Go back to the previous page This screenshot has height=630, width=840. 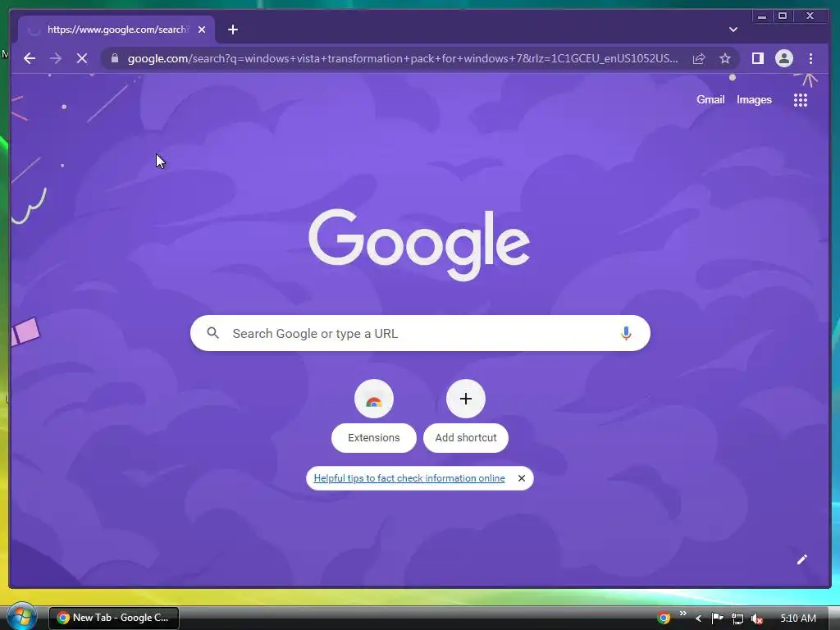(x=30, y=58)
